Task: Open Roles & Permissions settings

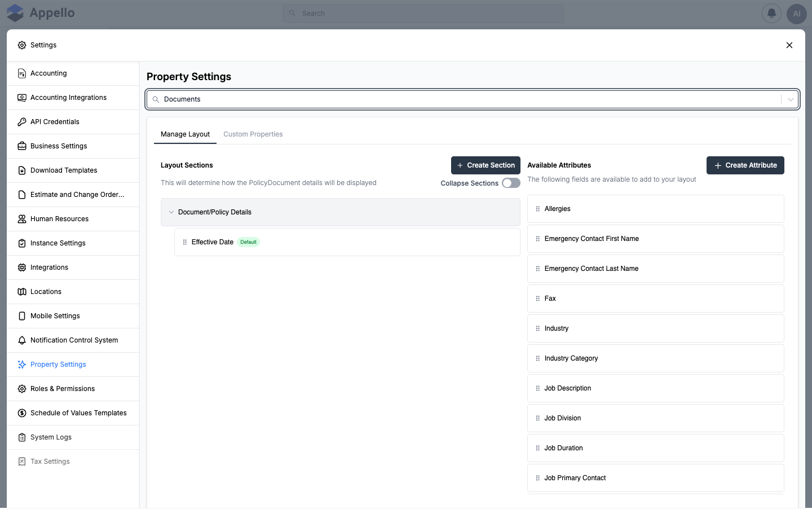Action: click(x=73, y=389)
